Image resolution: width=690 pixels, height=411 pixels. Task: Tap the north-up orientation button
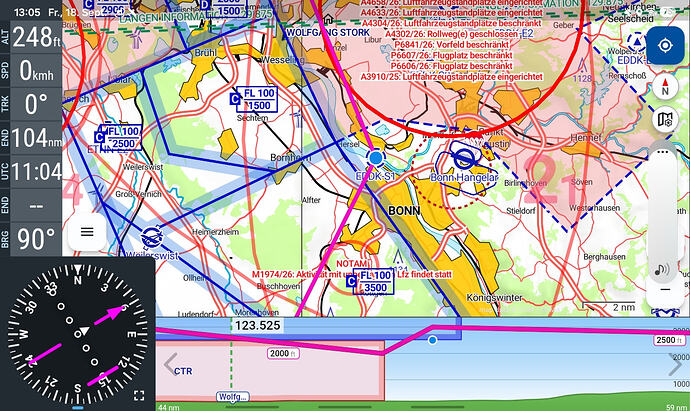pos(665,86)
